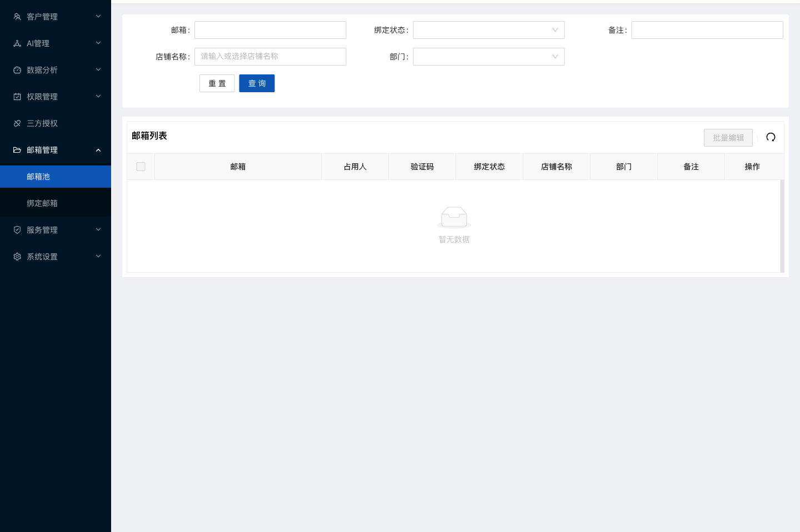Expand the 数据分析 chevron
This screenshot has width=800, height=532.
[x=98, y=70]
